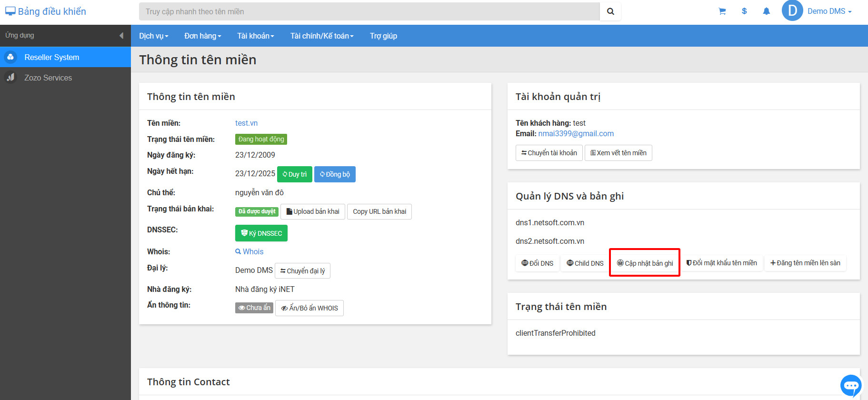Viewport: 868px width, 400px height.
Task: Select clientTransferProhibited status text
Action: coord(555,333)
